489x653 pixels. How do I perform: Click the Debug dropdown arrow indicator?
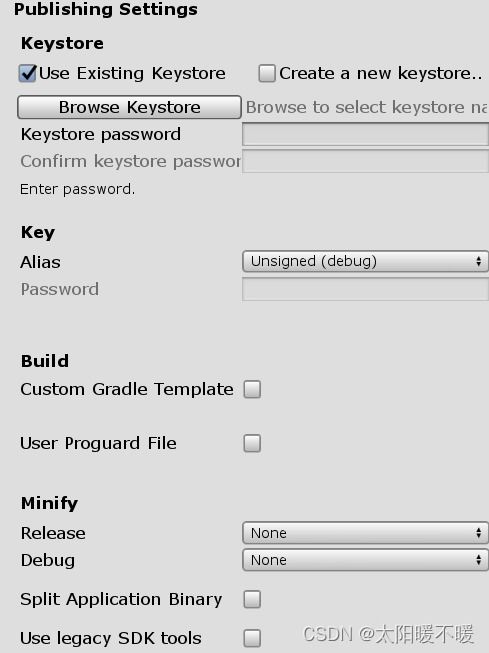(x=479, y=560)
